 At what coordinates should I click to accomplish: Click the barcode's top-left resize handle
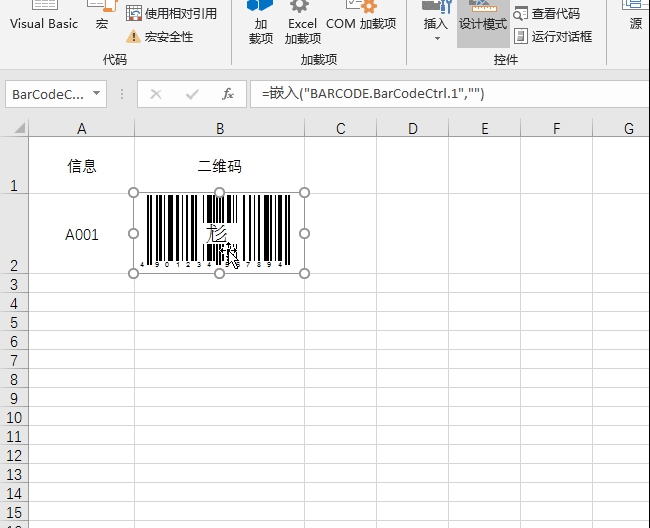(133, 192)
